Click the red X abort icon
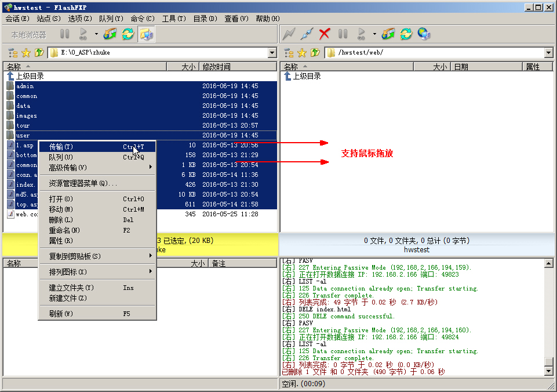 pos(325,34)
